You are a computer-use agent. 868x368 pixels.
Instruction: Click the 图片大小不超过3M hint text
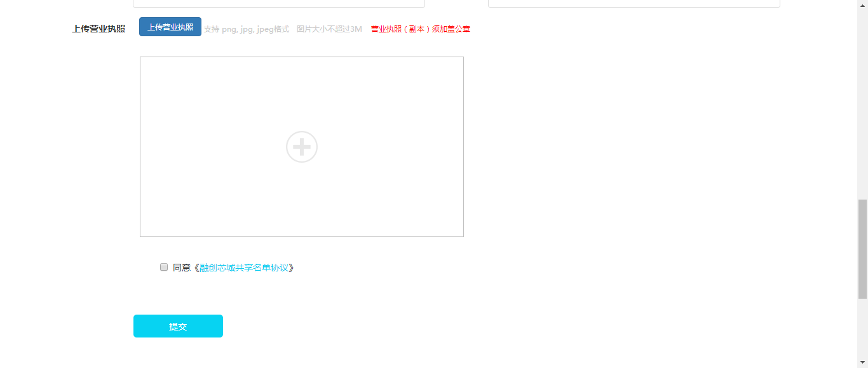329,29
